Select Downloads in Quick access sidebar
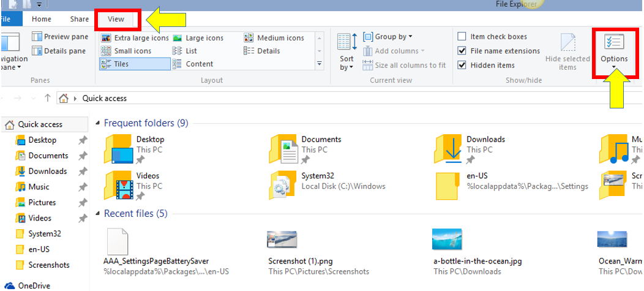 click(x=41, y=171)
